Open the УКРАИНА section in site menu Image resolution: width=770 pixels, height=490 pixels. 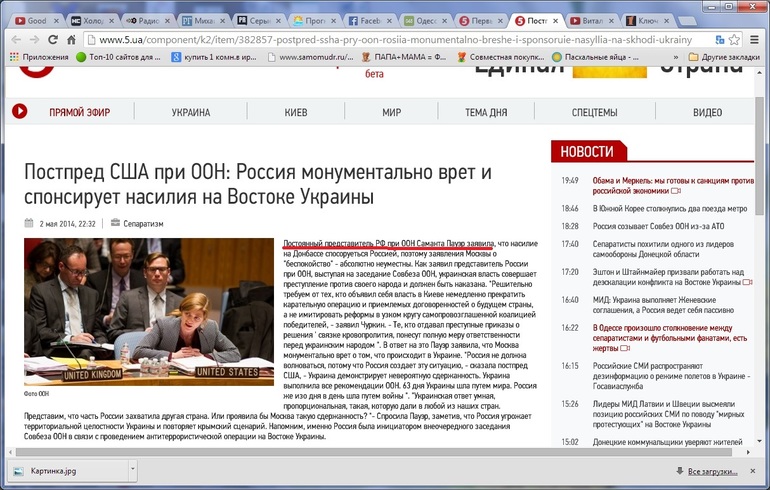(190, 113)
